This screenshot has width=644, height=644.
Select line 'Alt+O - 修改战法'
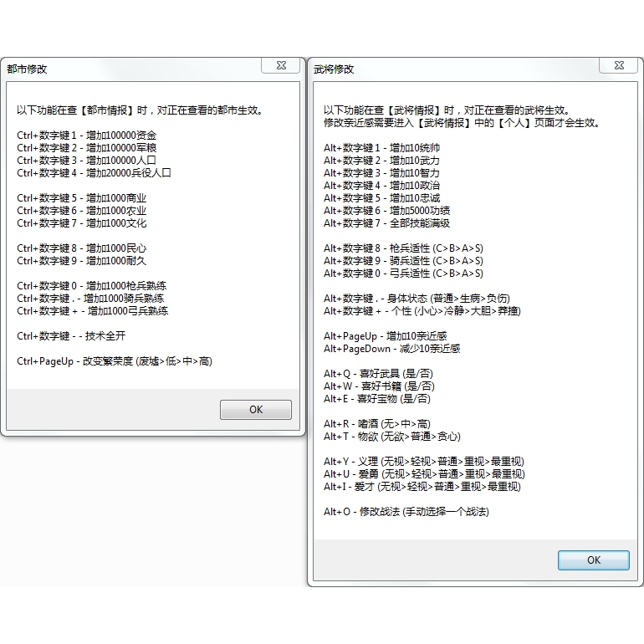406,511
